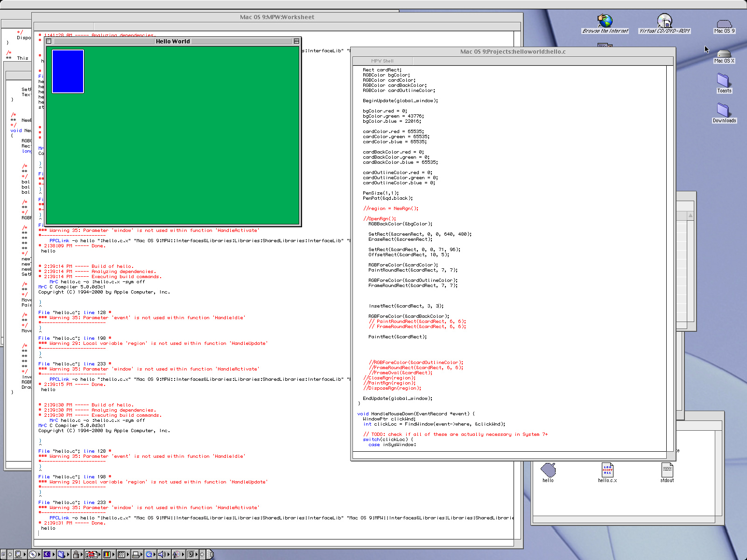
Task: Open the Location Manager arrows module
Action: (x=92, y=554)
